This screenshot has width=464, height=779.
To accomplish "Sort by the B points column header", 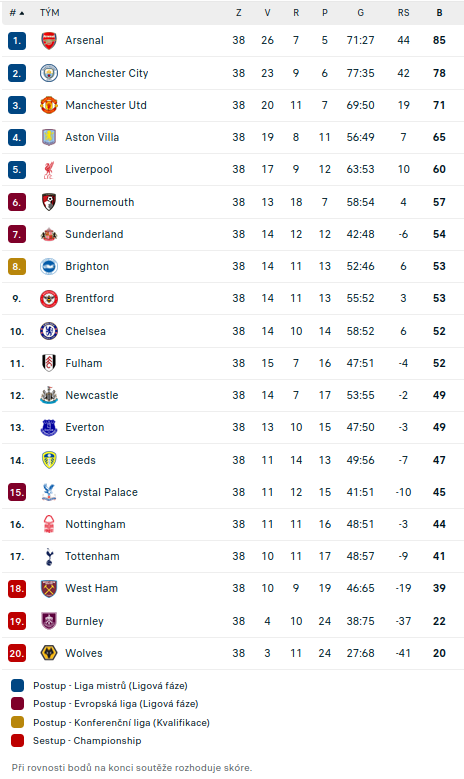I will [439, 13].
